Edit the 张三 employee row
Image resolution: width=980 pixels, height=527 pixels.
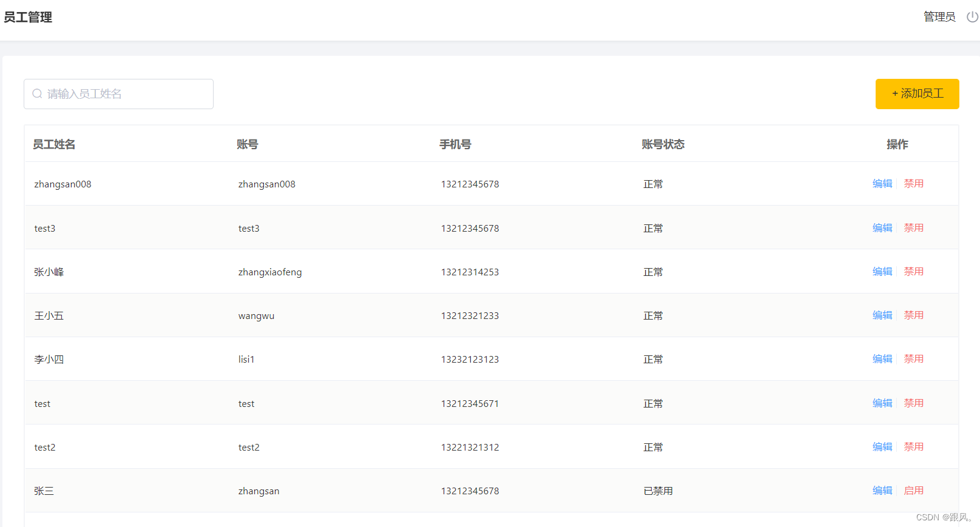882,491
